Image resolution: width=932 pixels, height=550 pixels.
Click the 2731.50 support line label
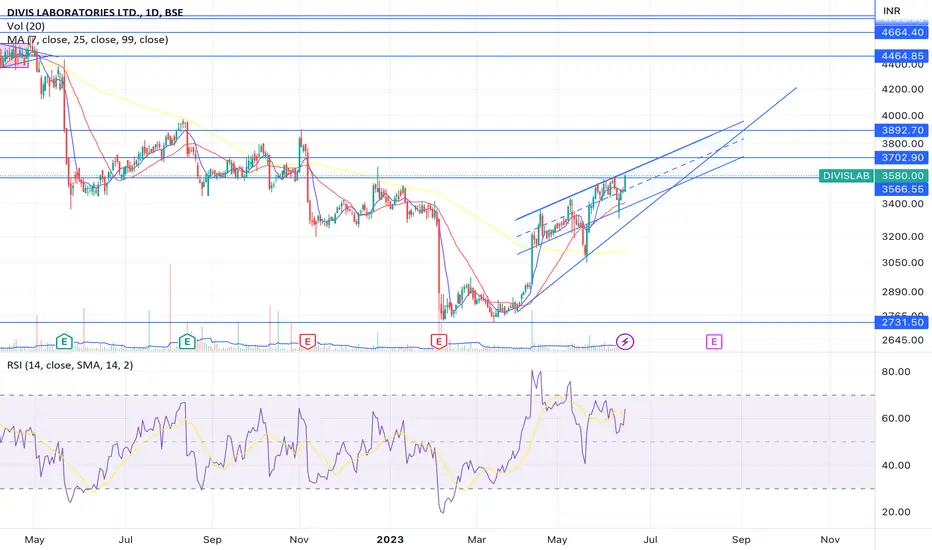coord(902,322)
